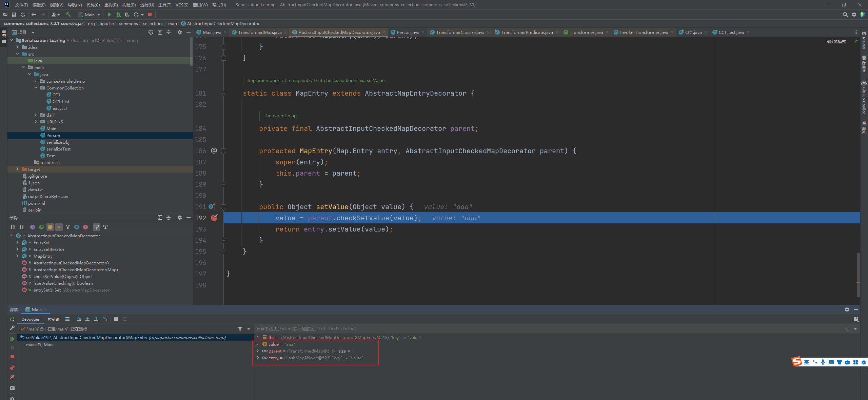Step into in the debugger toolbar
Image resolution: width=868 pixels, height=400 pixels.
click(x=87, y=319)
